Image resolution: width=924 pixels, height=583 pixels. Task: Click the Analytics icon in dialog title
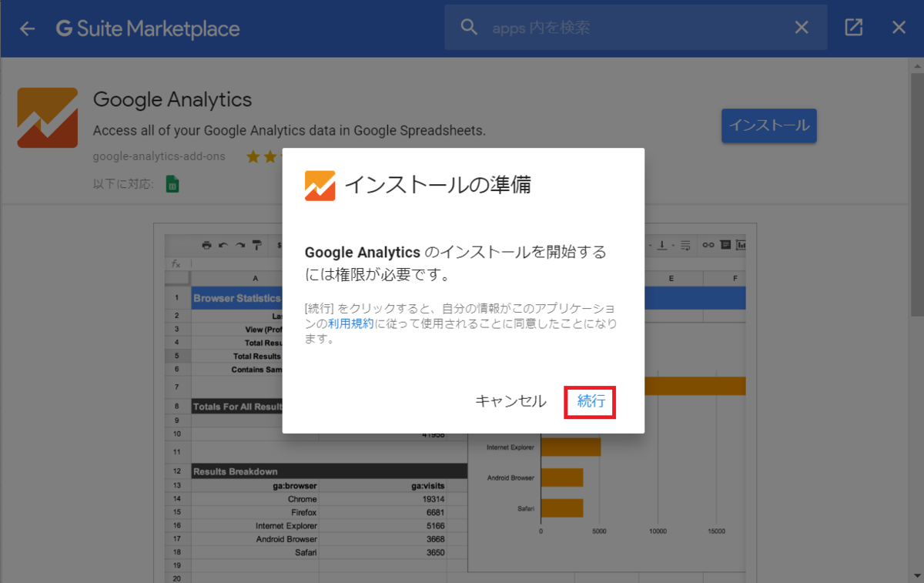tap(320, 185)
